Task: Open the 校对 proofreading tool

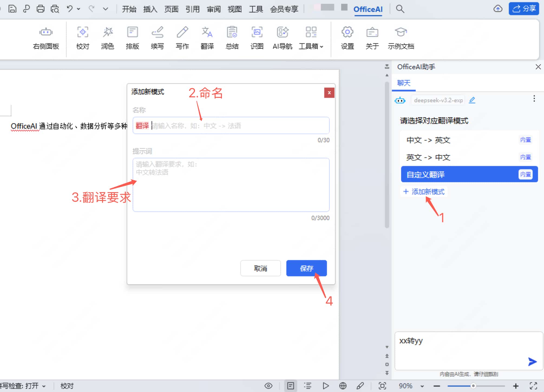Action: pyautogui.click(x=83, y=38)
